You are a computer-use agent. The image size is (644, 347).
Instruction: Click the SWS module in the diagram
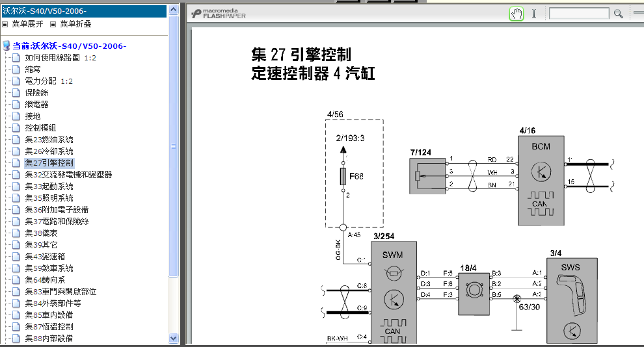click(572, 301)
